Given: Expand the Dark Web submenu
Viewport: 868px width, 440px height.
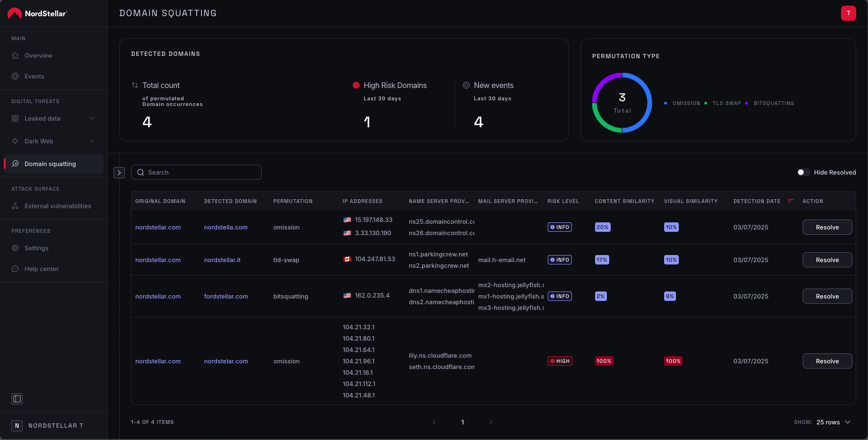Looking at the screenshot, I should (x=92, y=141).
